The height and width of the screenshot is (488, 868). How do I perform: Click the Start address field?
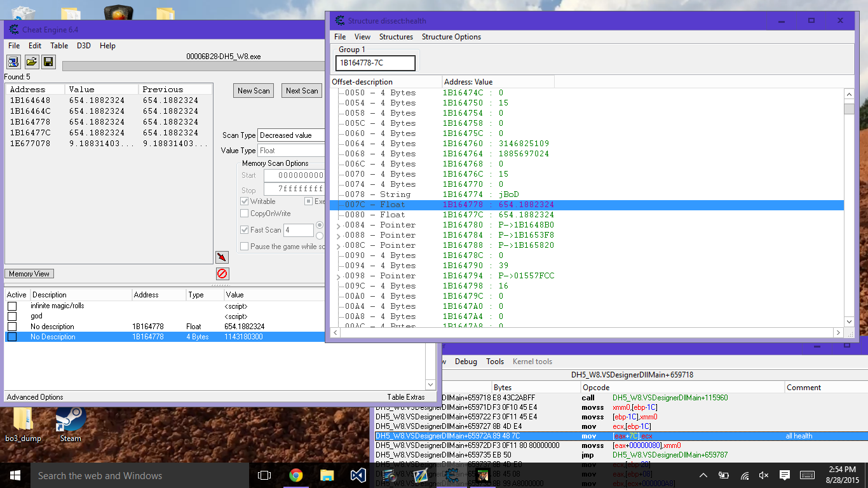pos(294,175)
